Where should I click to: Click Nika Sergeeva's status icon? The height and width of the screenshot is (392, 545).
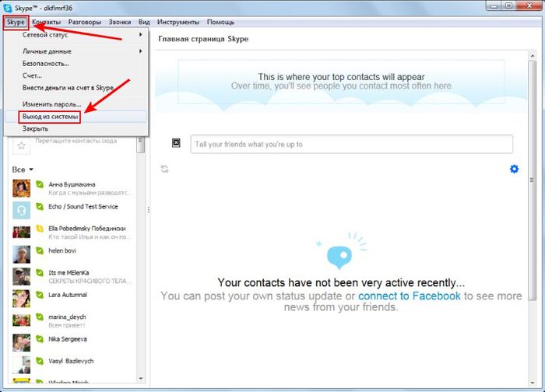[40, 339]
